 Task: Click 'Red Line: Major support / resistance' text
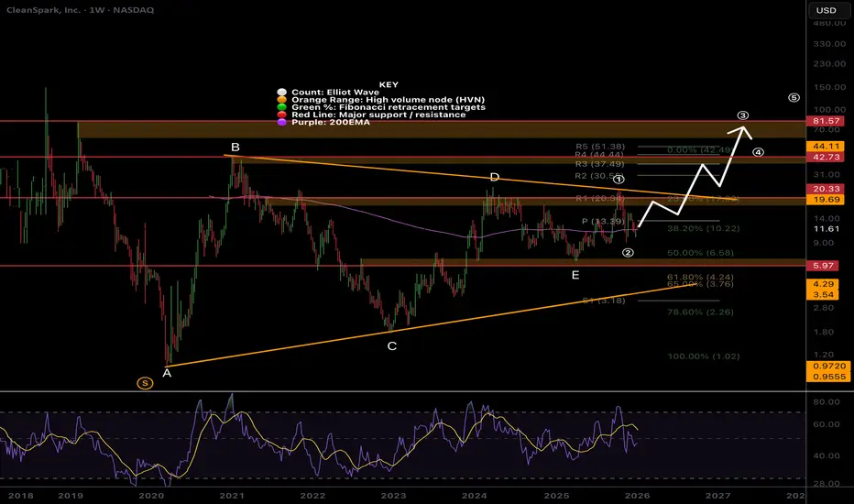click(378, 115)
